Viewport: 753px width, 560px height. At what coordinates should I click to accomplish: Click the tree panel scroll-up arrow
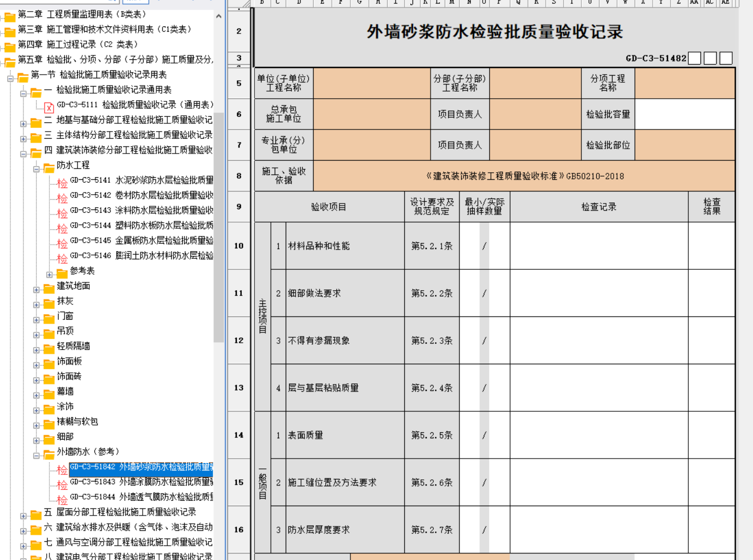pos(219,16)
